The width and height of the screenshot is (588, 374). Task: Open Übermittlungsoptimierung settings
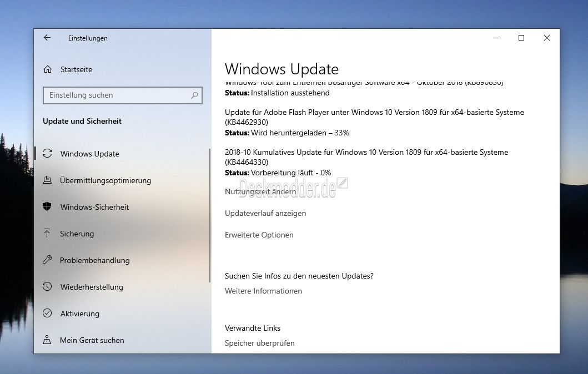(x=105, y=180)
